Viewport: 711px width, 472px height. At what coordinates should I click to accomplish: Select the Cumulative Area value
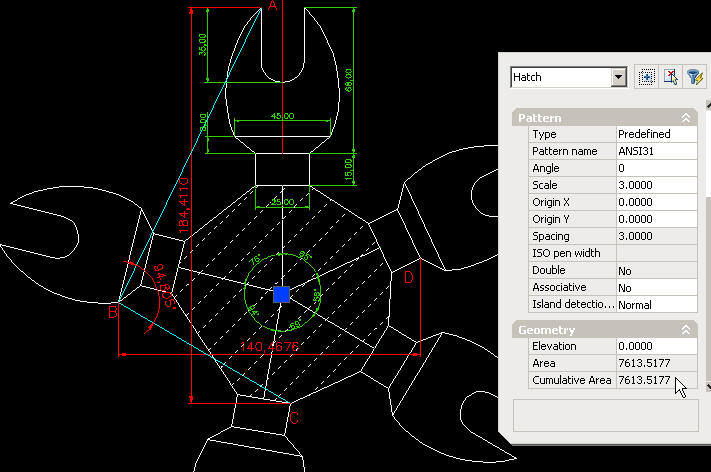coord(657,380)
